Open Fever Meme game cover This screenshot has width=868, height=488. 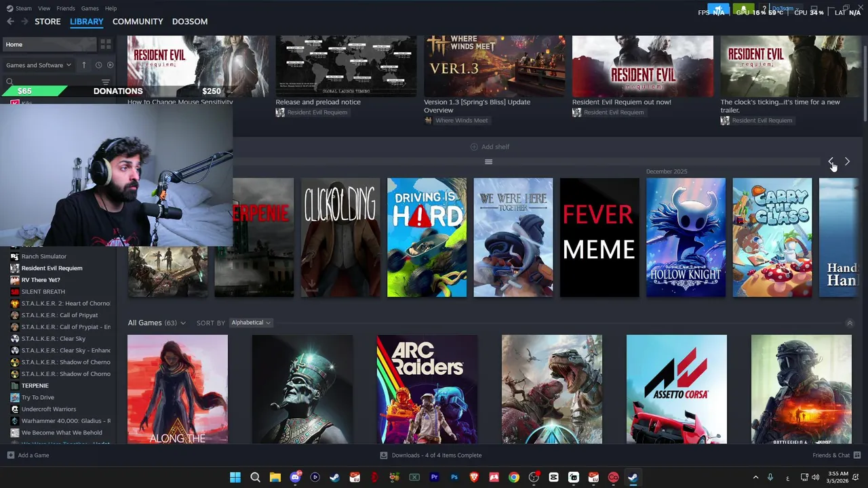[x=599, y=237]
